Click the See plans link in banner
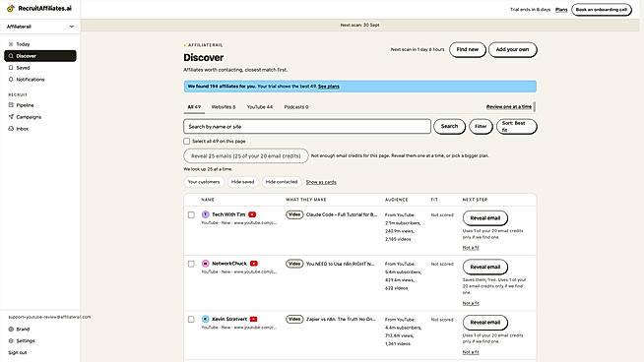 coord(329,87)
